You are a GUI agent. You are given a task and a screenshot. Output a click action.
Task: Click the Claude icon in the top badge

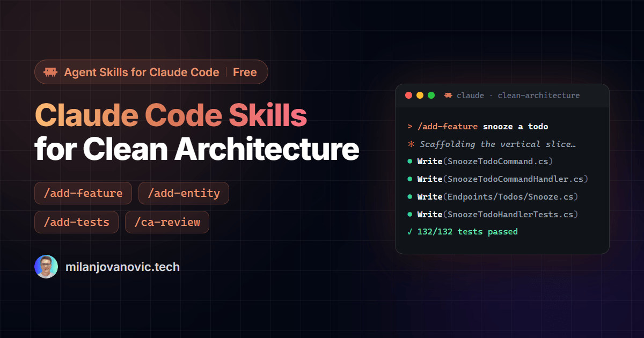point(50,72)
